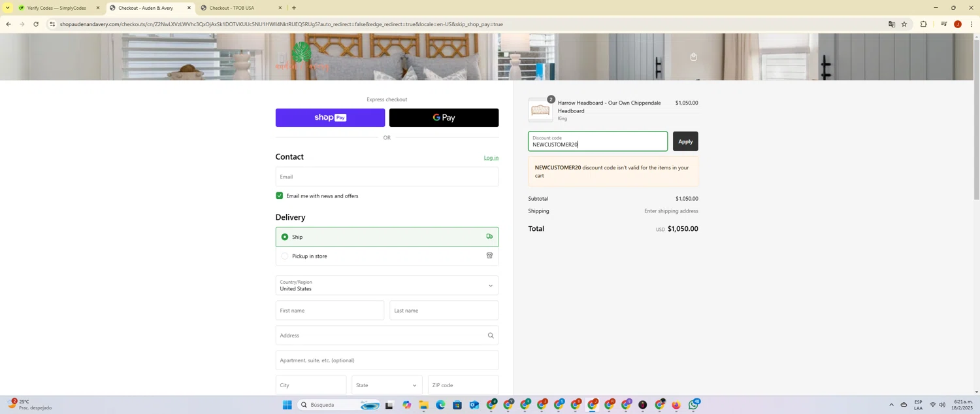Click the Windows taskbar Búsqueda search box
This screenshot has height=414, width=980.
[x=338, y=405]
